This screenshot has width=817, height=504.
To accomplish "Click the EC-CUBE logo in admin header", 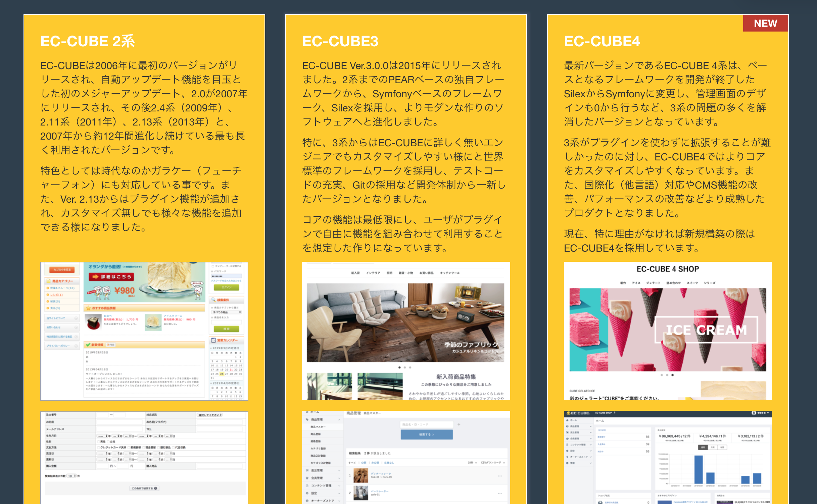I will tap(578, 413).
